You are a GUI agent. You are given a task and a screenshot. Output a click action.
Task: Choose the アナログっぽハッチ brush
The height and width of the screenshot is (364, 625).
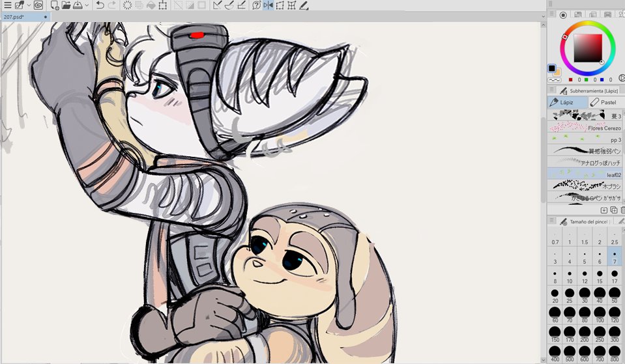pos(585,162)
